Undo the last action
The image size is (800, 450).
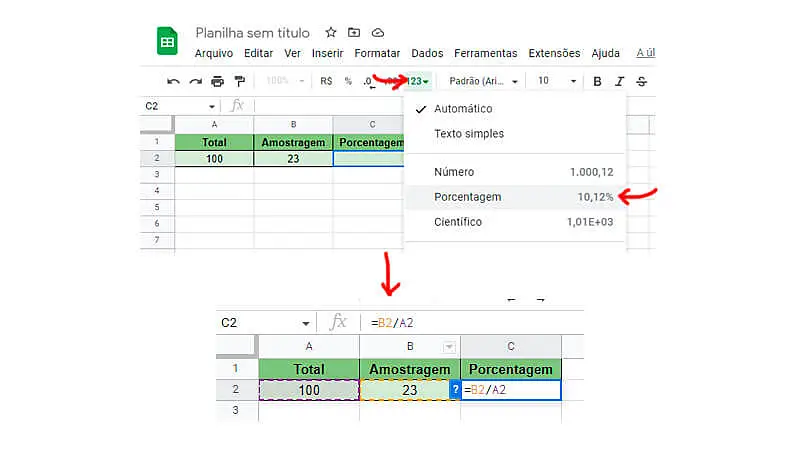(173, 81)
